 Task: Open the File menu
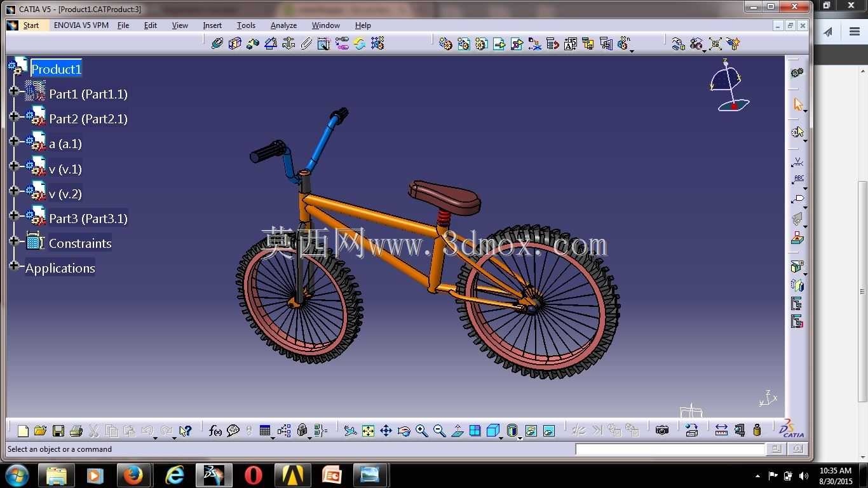point(123,25)
